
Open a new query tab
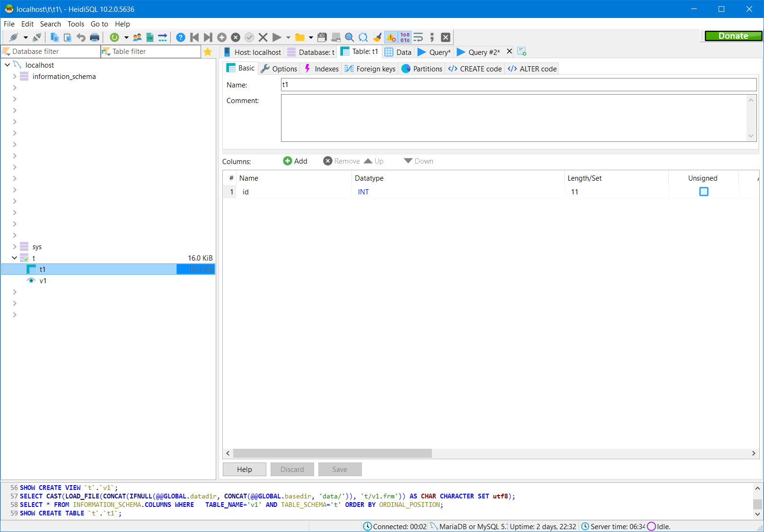click(521, 51)
